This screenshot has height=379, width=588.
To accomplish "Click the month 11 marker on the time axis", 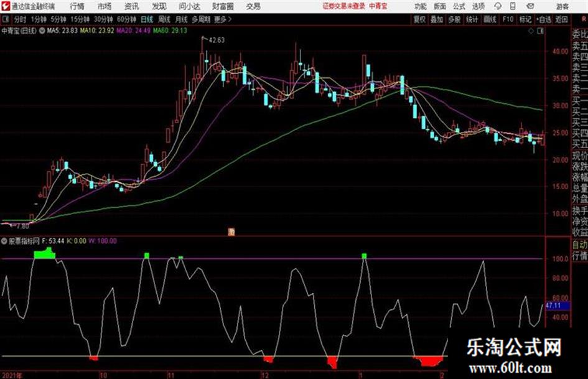I will click(171, 375).
